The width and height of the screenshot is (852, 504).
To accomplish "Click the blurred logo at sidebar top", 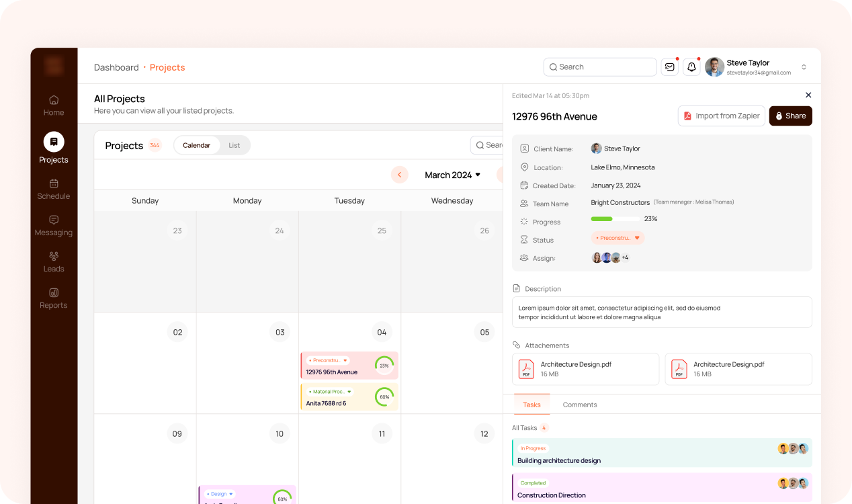I will point(54,66).
